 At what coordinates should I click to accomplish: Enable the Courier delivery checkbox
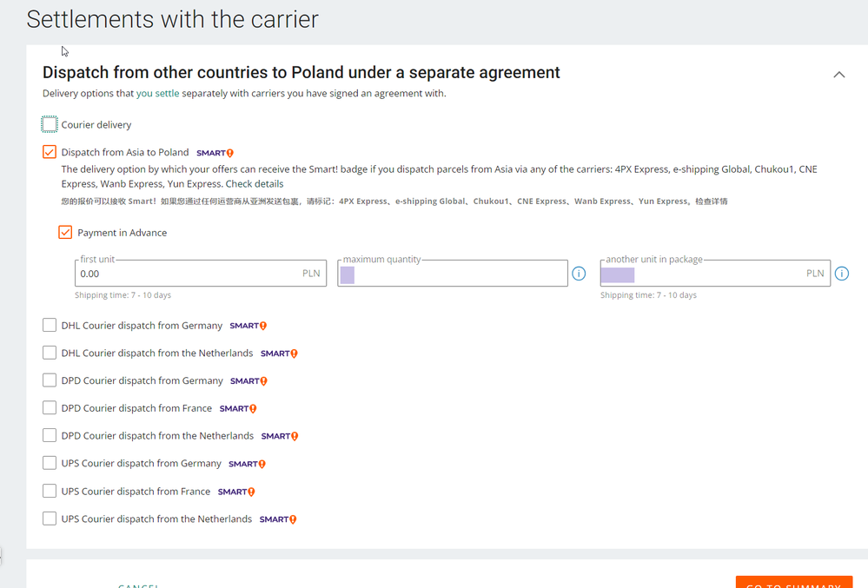[50, 125]
